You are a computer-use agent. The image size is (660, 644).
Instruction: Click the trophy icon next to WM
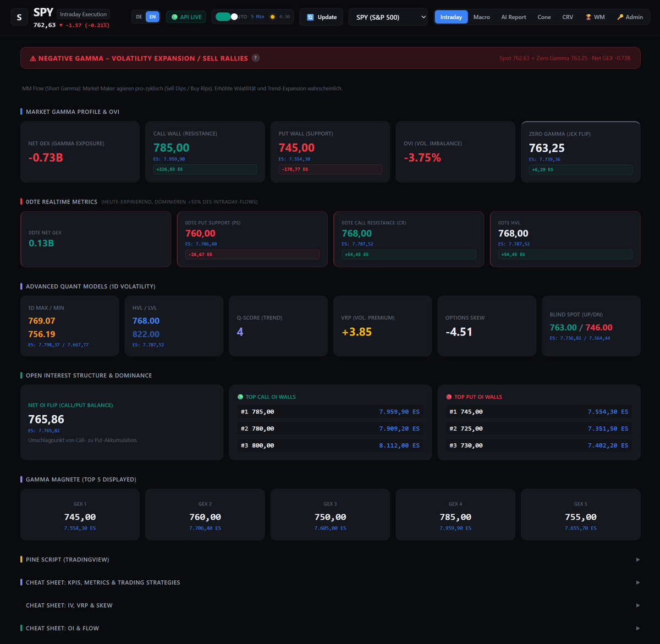pos(588,17)
